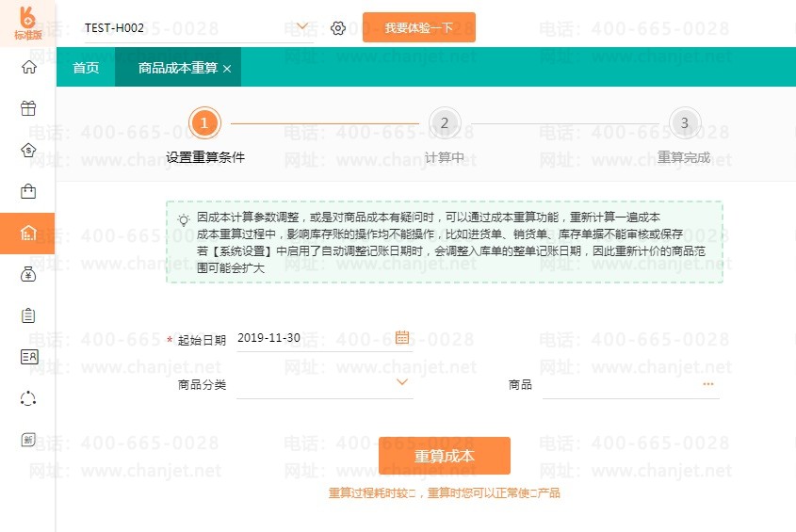Click step 2 circle 计算中
Viewport: 796px width, 532px height.
click(x=445, y=122)
